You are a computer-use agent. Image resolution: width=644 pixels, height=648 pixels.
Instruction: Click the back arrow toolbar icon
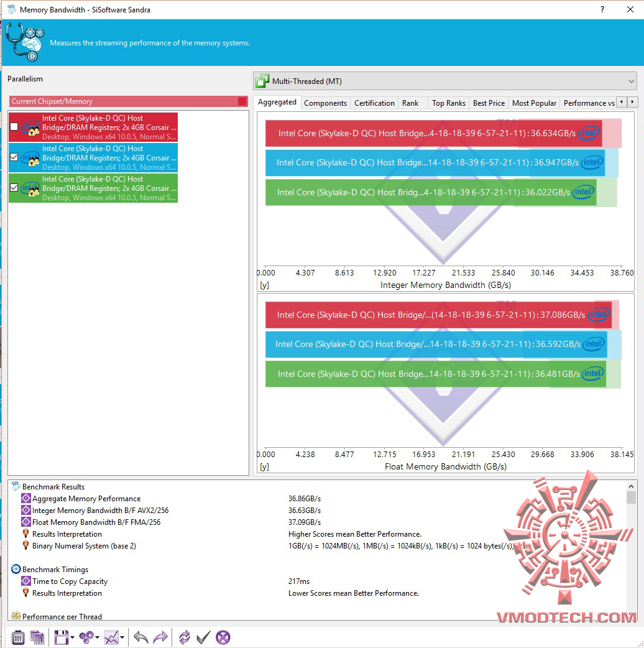[141, 637]
